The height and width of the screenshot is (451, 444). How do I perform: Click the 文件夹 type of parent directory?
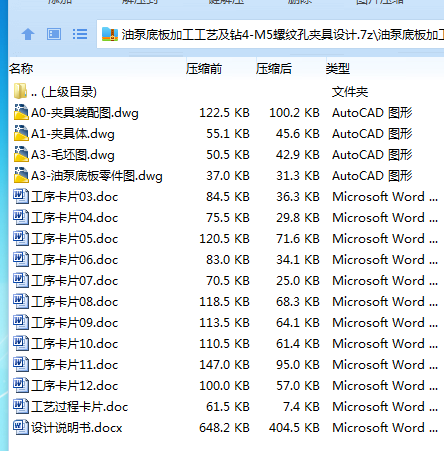tap(350, 92)
